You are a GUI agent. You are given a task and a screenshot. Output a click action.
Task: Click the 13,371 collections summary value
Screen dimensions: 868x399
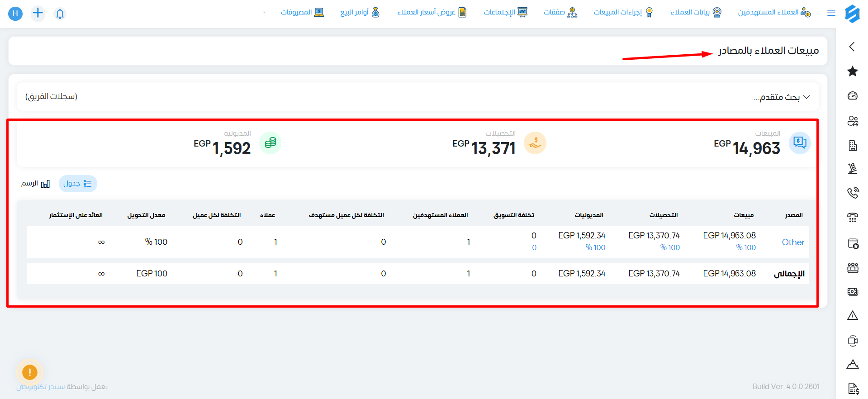click(493, 148)
